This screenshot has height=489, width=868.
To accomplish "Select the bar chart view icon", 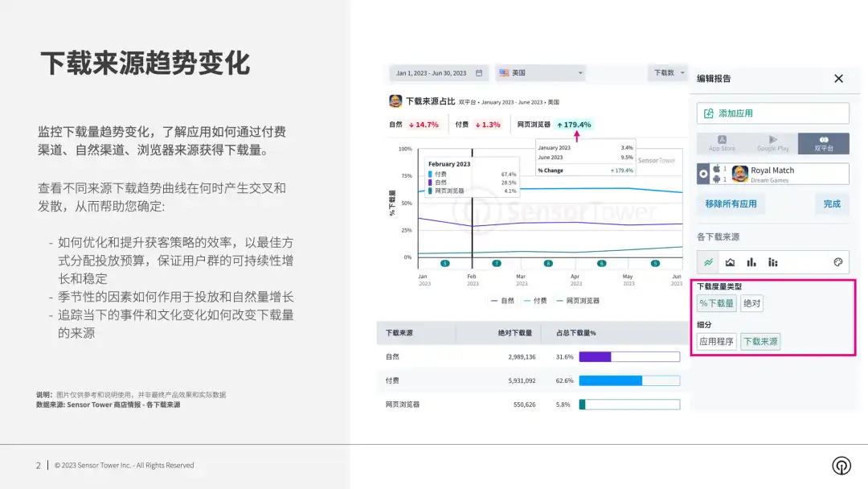I will (x=751, y=262).
